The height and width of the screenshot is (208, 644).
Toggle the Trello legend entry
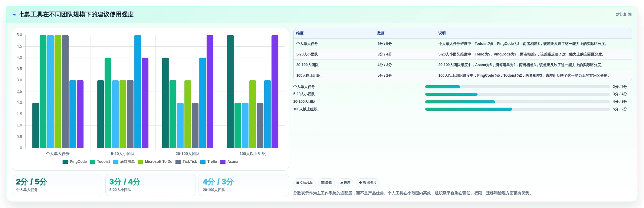[x=209, y=162]
